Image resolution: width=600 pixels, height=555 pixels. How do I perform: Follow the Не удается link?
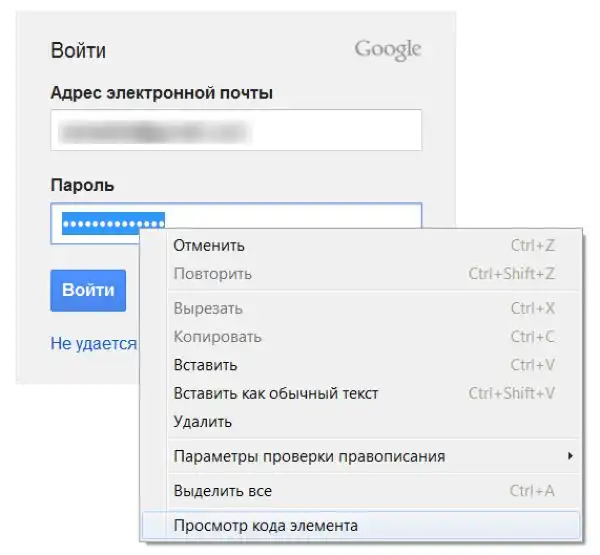[93, 343]
